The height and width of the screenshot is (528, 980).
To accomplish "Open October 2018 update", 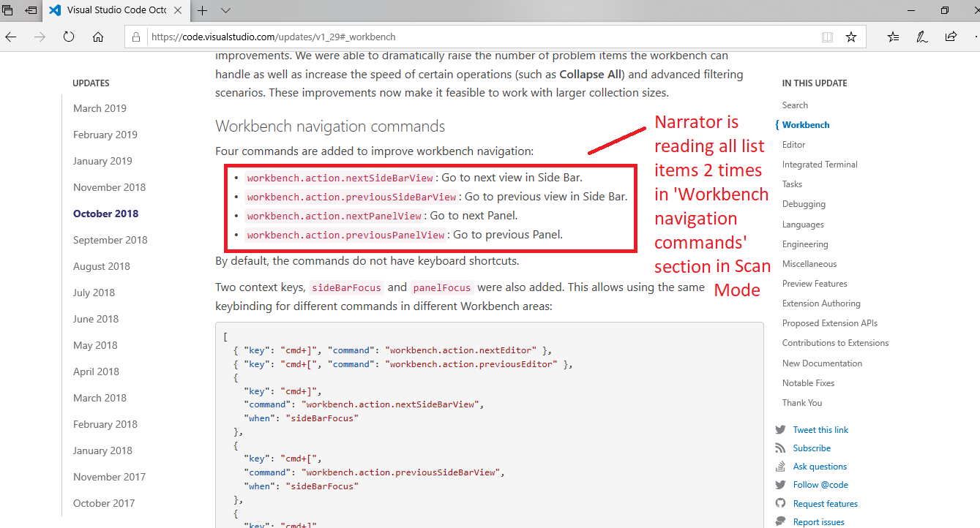I will pyautogui.click(x=106, y=214).
